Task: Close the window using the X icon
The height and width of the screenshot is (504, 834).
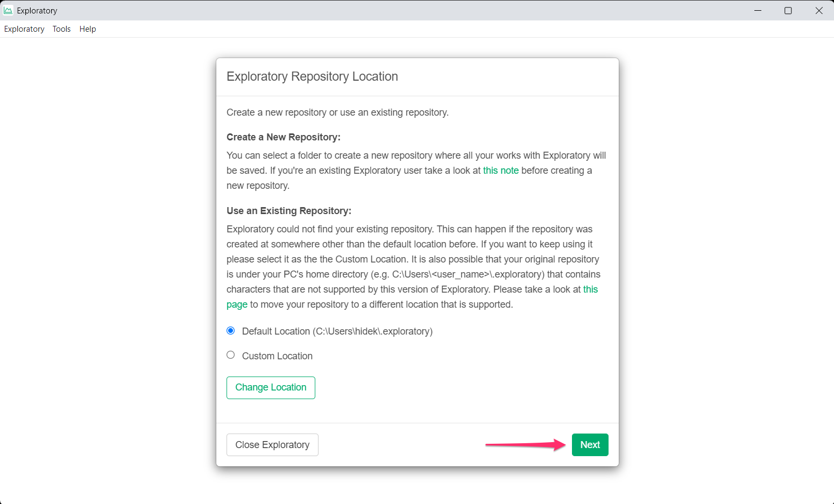Action: [818, 10]
